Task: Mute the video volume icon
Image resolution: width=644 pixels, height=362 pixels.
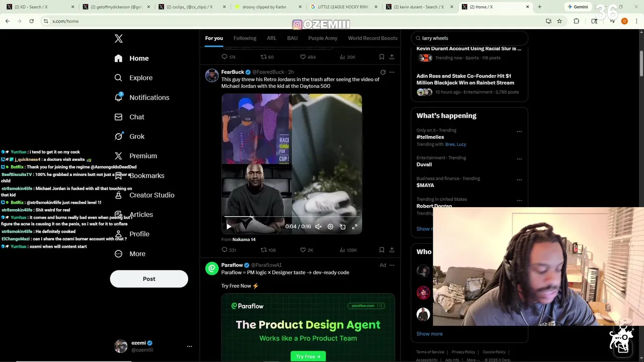Action: tap(318, 227)
